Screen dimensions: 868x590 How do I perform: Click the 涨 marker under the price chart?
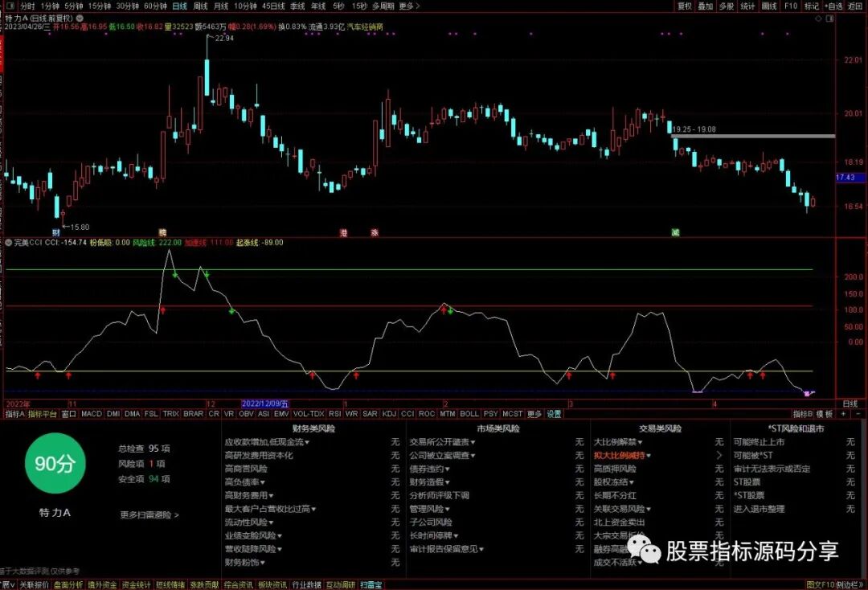(x=375, y=232)
